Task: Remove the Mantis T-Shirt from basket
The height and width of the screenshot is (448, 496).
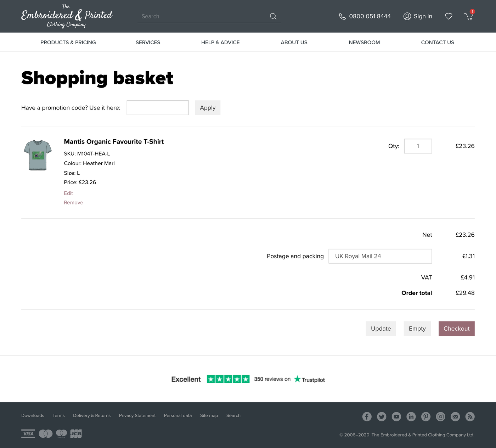Action: [73, 203]
